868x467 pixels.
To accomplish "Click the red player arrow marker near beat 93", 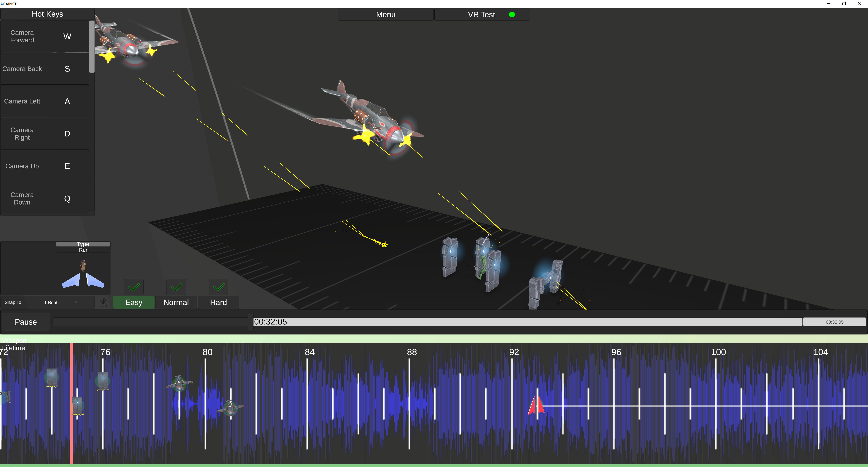I will tap(536, 406).
